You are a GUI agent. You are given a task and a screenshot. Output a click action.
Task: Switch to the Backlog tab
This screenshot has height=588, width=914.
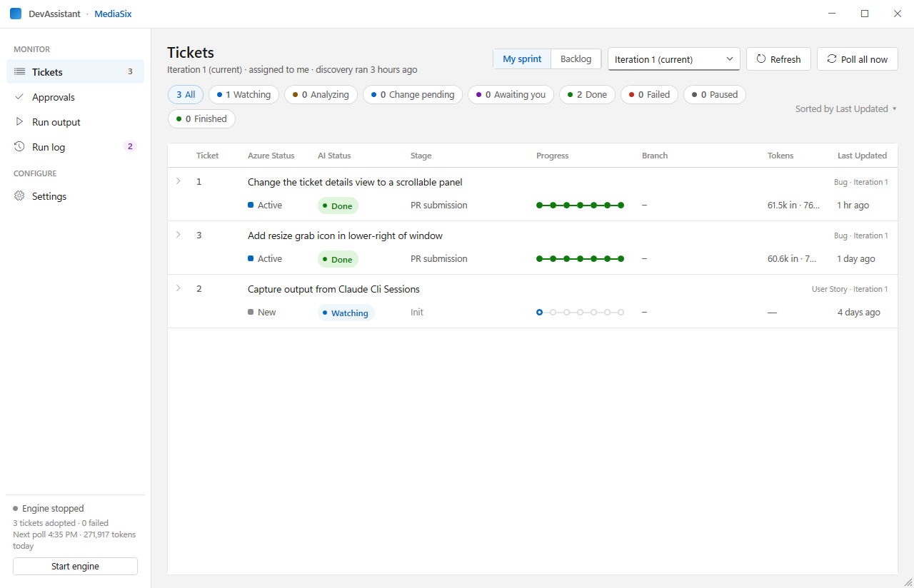(x=576, y=59)
